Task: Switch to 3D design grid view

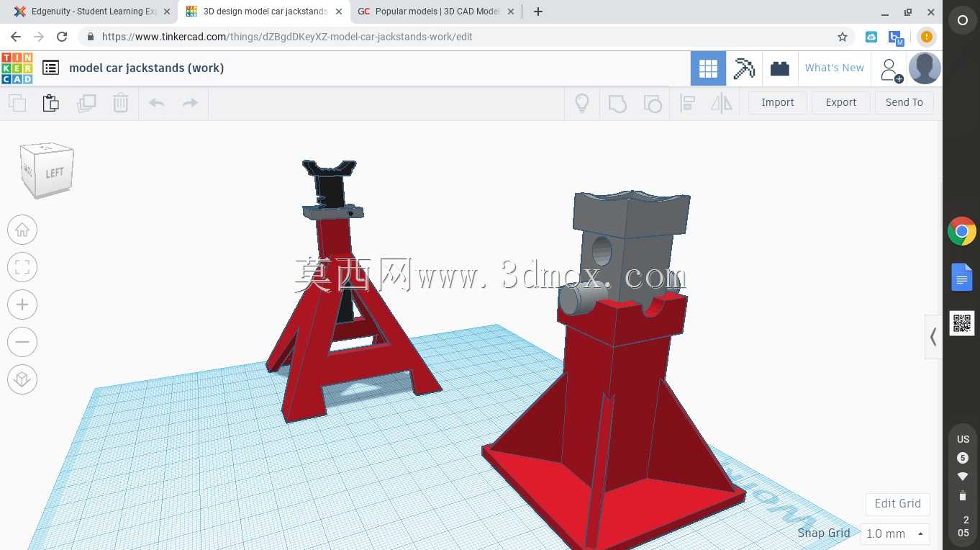Action: click(x=708, y=68)
